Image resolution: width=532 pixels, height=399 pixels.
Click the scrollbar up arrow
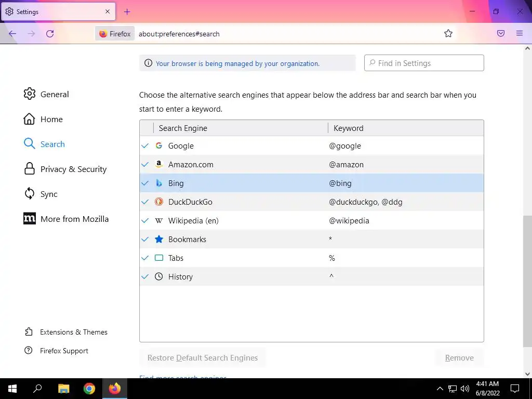(527, 48)
